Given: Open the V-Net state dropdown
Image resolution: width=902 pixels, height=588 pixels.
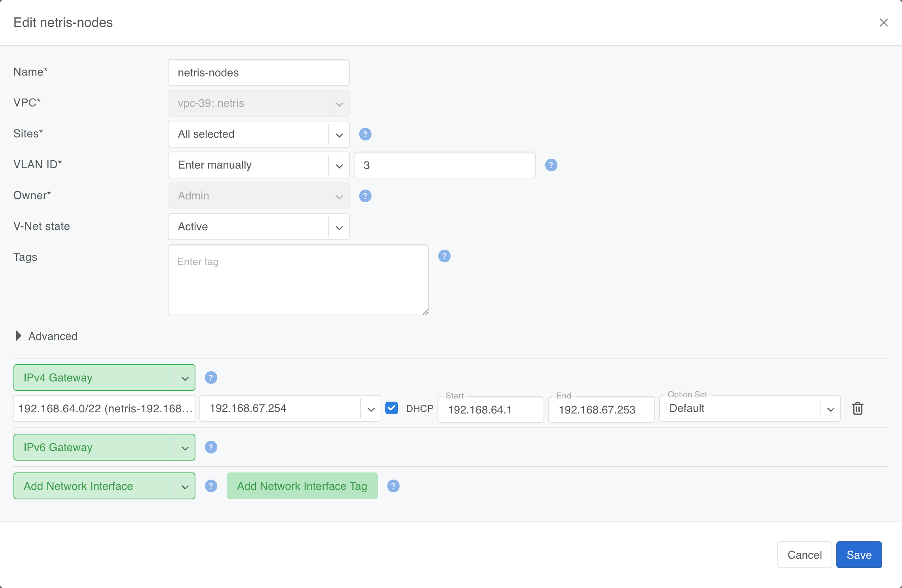Looking at the screenshot, I should pos(258,227).
